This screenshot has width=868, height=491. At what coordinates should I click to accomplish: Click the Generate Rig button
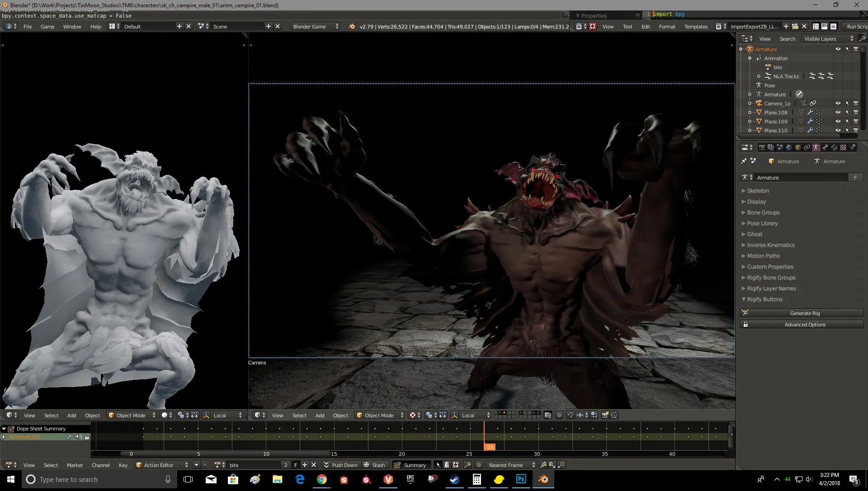point(804,313)
